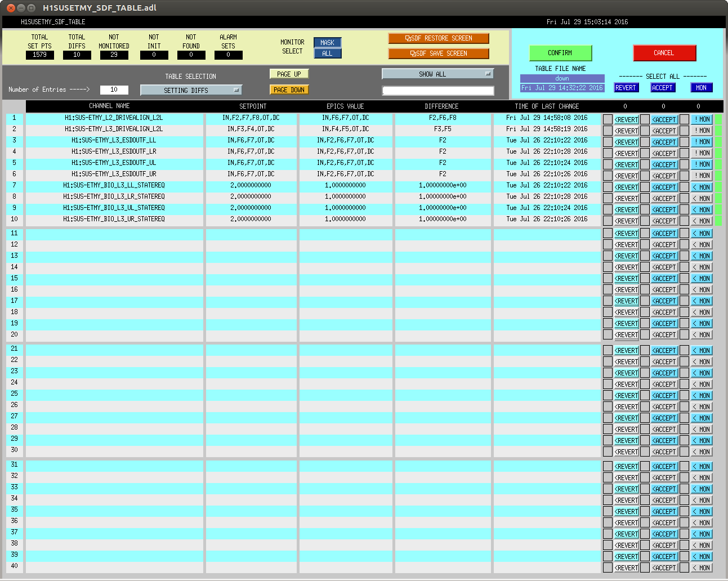Click MON button in row 30
The image size is (728, 581).
point(702,452)
